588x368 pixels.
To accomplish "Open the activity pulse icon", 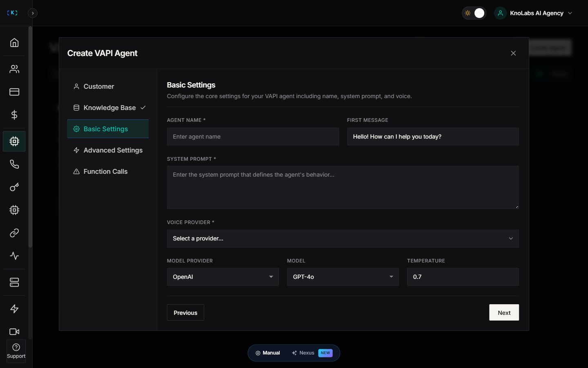I will click(14, 256).
